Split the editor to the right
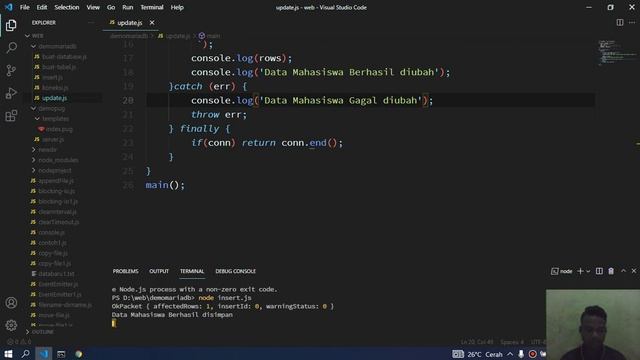 pyautogui.click(x=620, y=22)
